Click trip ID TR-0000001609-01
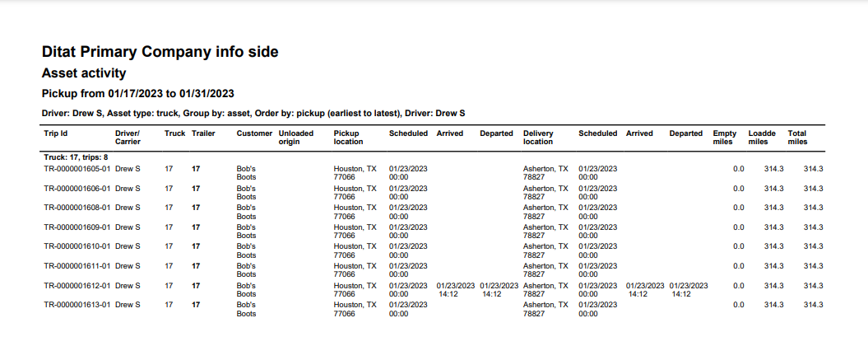868x346 pixels. [x=77, y=227]
